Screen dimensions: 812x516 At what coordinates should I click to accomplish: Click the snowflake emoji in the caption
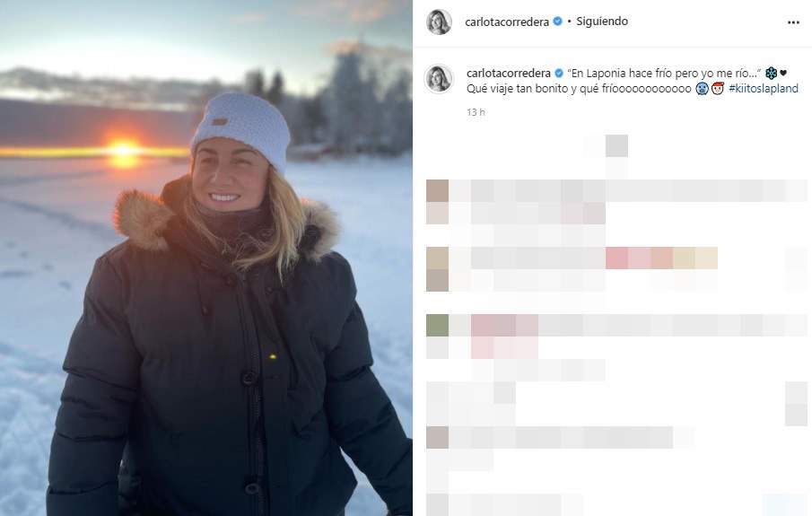point(771,74)
